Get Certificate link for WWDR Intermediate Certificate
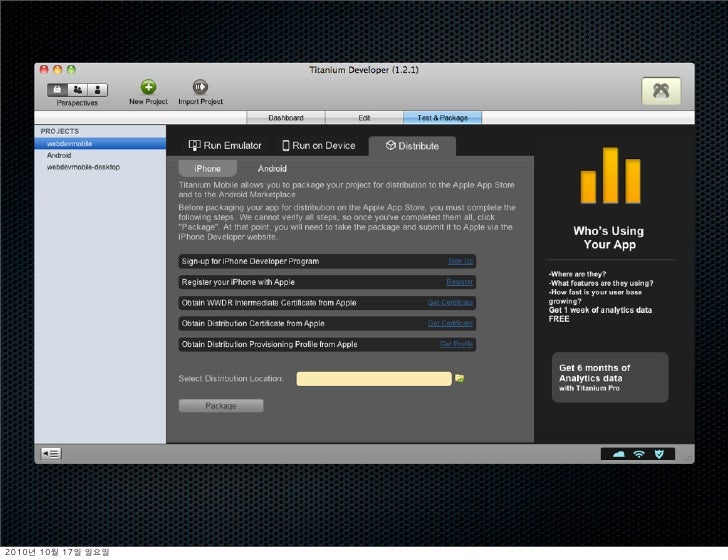Screen dimensions: 728x560 [x=450, y=303]
